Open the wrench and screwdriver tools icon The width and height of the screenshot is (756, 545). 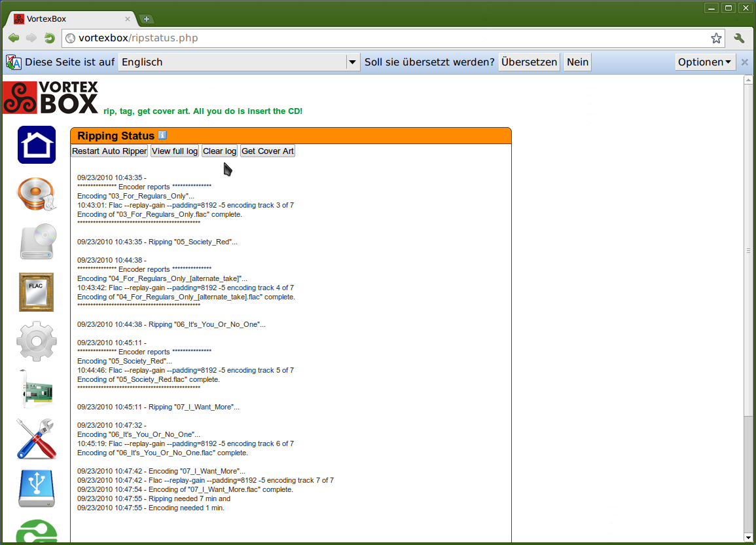click(37, 439)
